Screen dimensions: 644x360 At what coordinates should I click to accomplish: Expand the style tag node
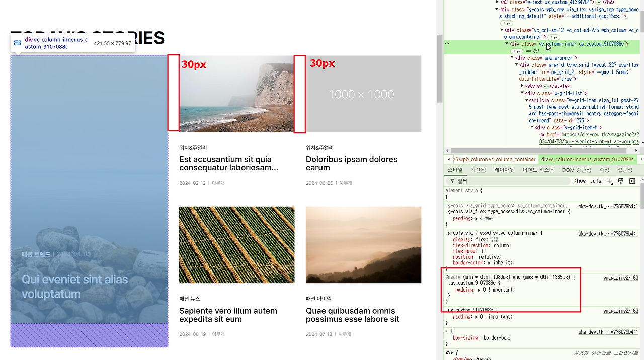coord(522,86)
